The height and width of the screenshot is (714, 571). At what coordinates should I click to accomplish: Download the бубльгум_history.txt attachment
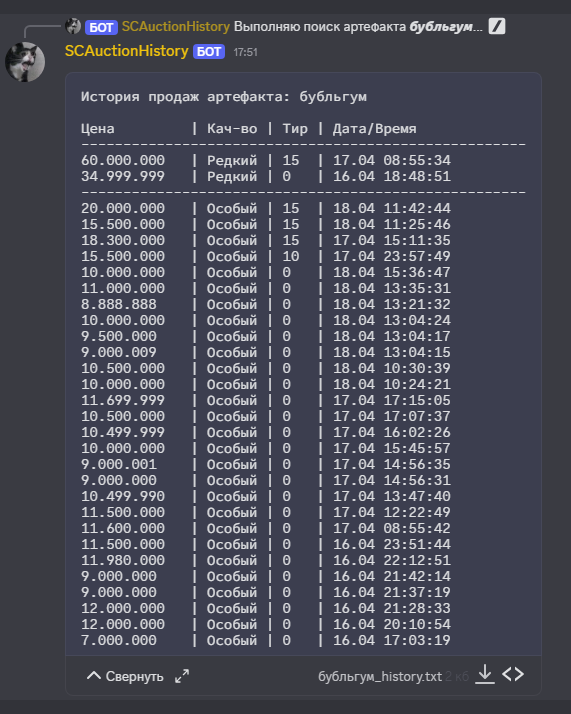coord(485,674)
